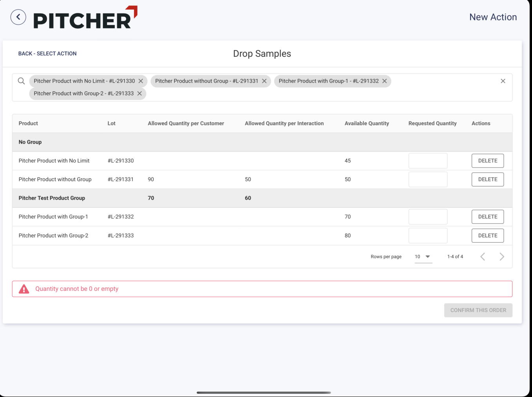Image resolution: width=532 pixels, height=397 pixels.
Task: Delete the Pitcher Product with Group-2 row
Action: pyautogui.click(x=487, y=236)
